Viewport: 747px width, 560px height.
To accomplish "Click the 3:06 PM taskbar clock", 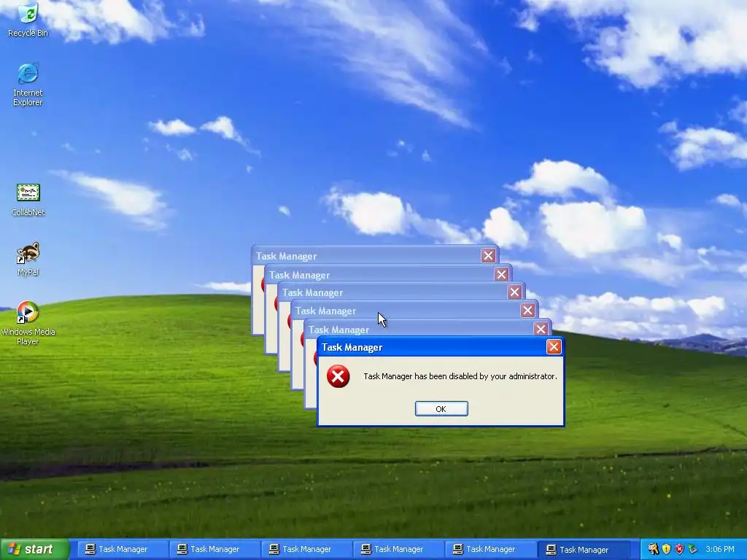I will pyautogui.click(x=720, y=549).
